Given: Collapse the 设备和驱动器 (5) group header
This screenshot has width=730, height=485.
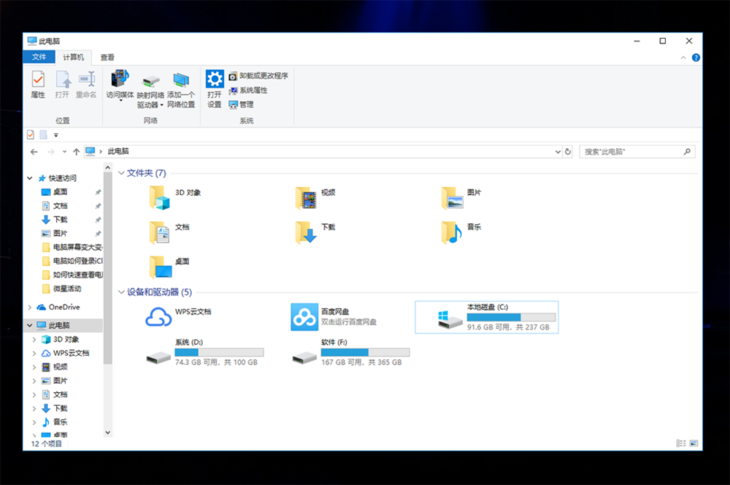Looking at the screenshot, I should (x=122, y=292).
